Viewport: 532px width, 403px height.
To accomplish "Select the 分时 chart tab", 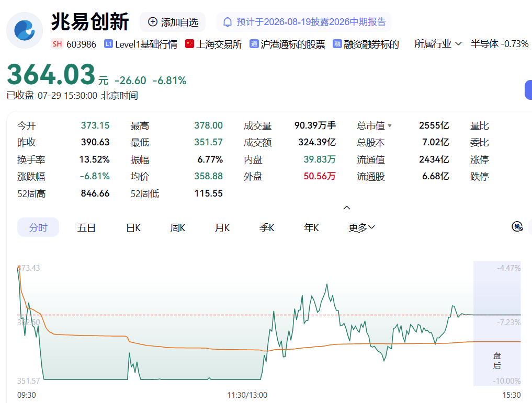I will pyautogui.click(x=38, y=227).
